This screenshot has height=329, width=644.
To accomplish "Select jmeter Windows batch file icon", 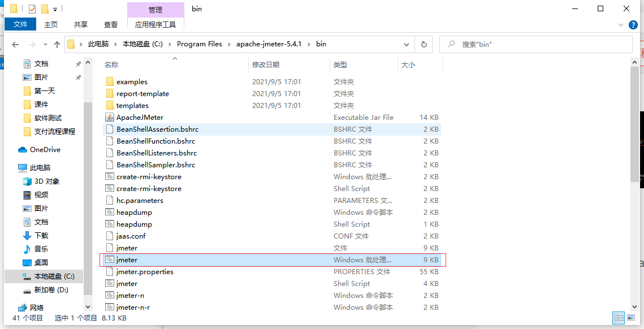I will (109, 259).
